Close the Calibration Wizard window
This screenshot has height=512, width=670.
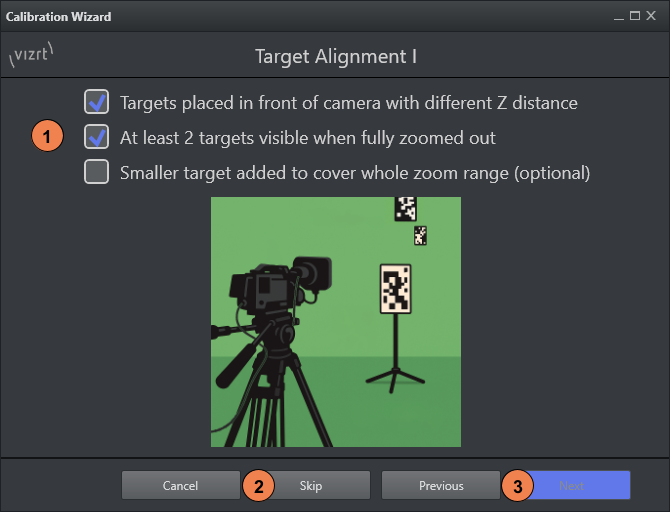(x=653, y=17)
